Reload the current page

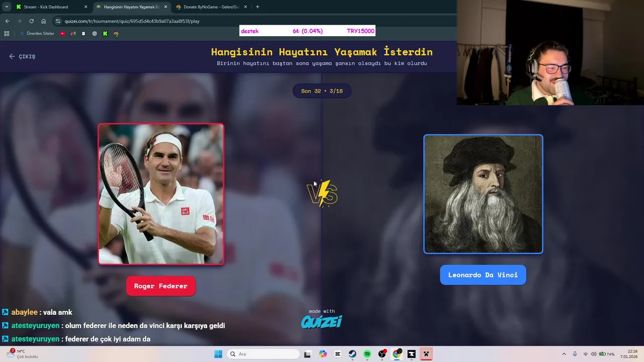[x=31, y=21]
